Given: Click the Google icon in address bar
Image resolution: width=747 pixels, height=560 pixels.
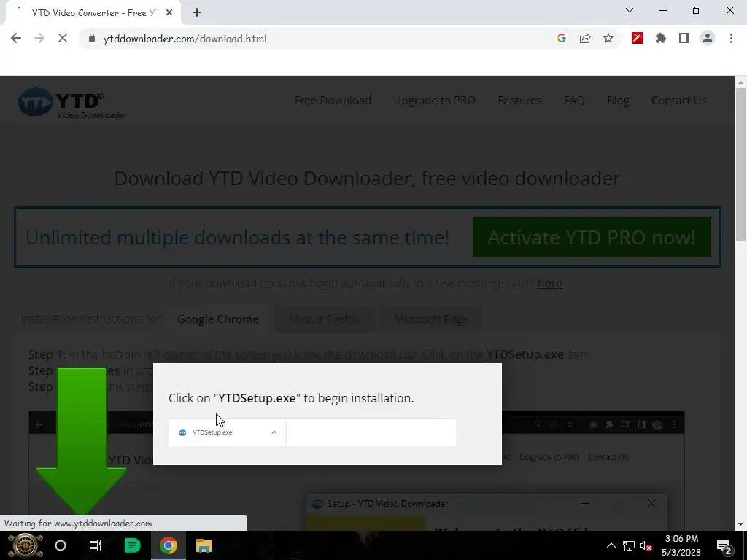Looking at the screenshot, I should (562, 39).
